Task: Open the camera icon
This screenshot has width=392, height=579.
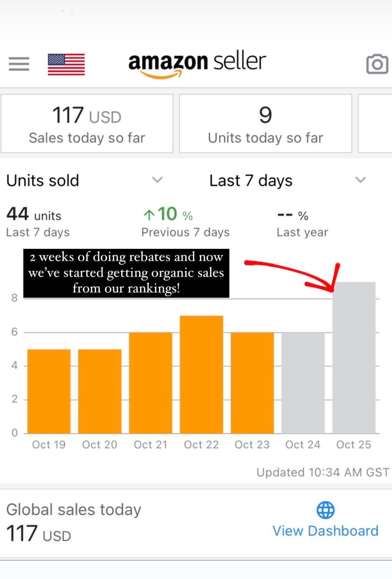Action: point(377,64)
